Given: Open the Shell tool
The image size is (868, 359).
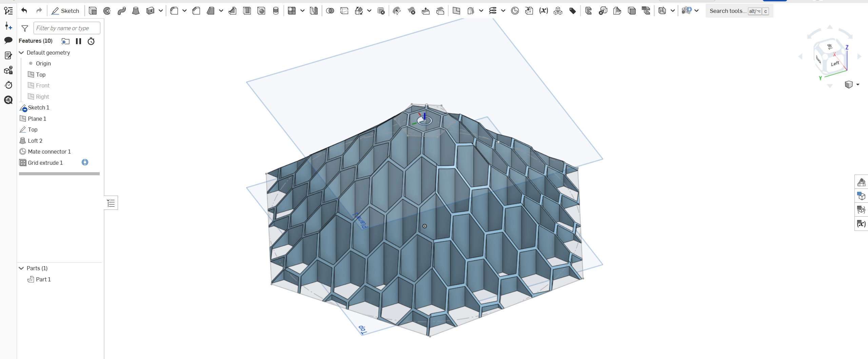Looking at the screenshot, I should [248, 11].
